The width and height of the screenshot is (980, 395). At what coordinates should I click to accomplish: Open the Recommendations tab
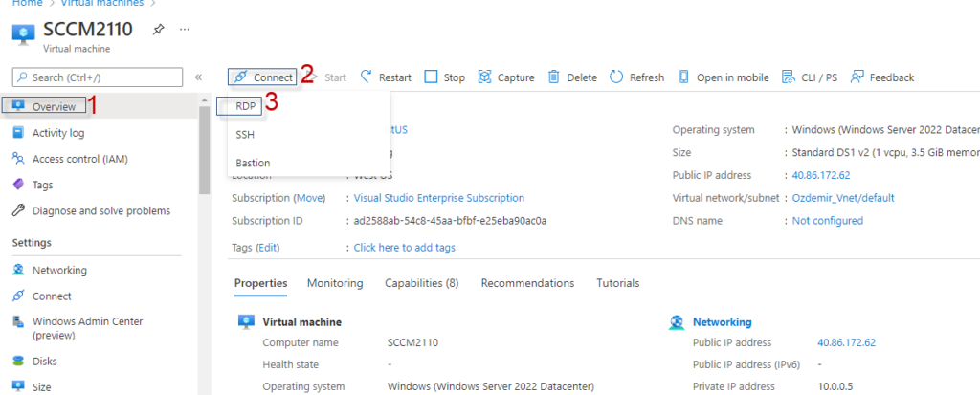[527, 283]
